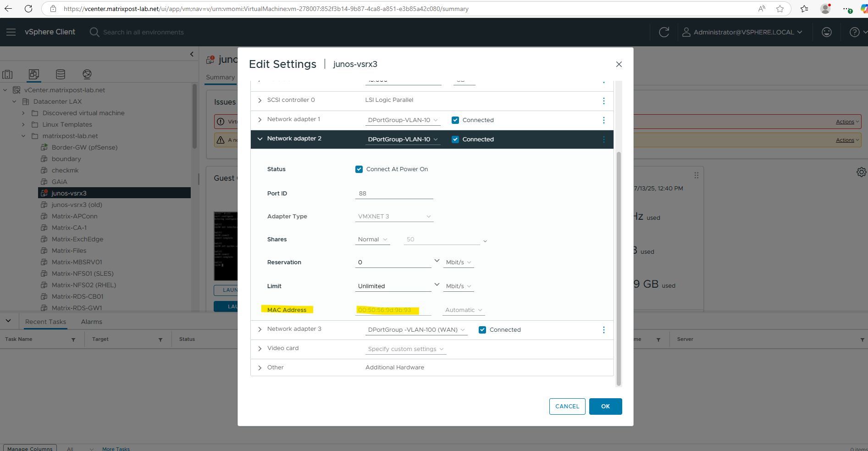This screenshot has height=451, width=868.
Task: Click the dialog vertical scrollbar
Action: (619, 268)
